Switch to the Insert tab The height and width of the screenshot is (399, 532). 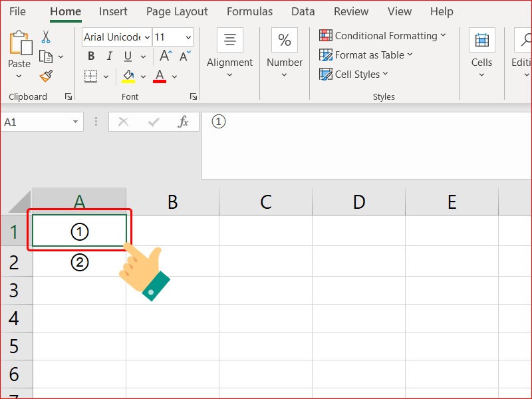click(x=113, y=11)
